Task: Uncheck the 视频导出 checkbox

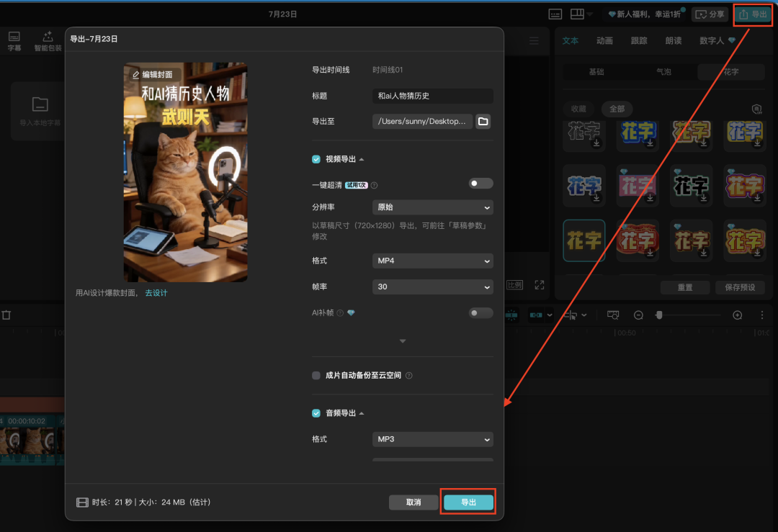Action: click(x=316, y=159)
